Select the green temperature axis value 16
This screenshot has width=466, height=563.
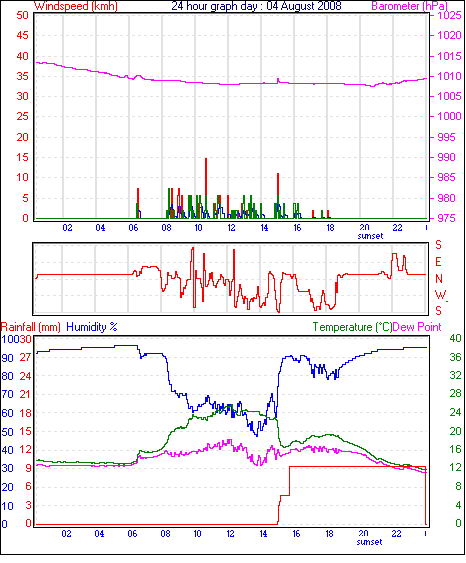pos(455,450)
